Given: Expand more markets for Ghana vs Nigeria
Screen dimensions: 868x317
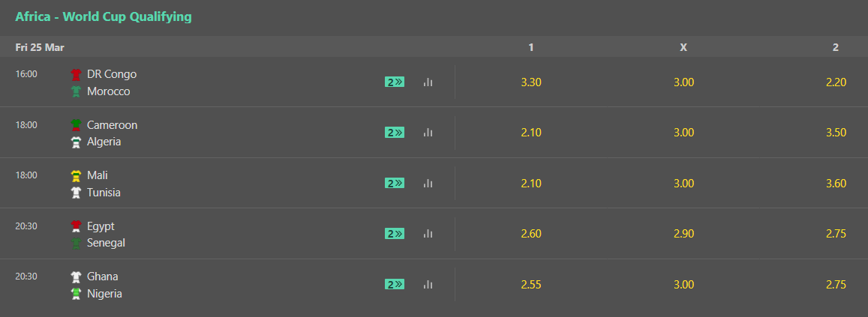Looking at the screenshot, I should tap(395, 284).
